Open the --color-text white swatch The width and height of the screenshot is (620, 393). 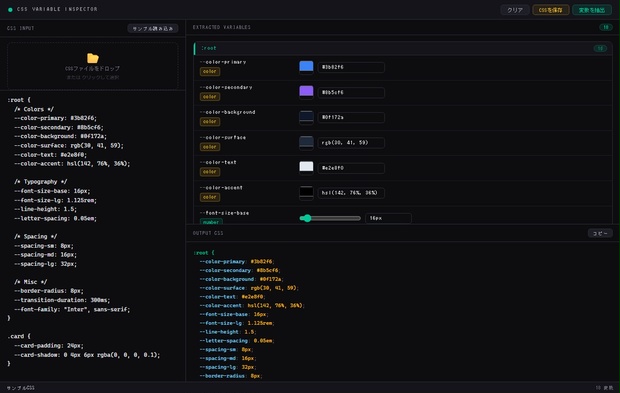306,168
